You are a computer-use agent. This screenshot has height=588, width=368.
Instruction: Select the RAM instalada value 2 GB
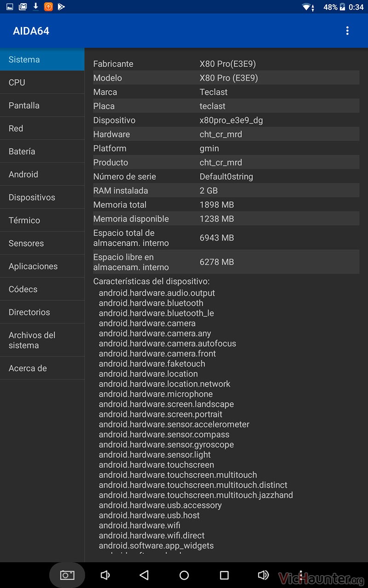[209, 191]
